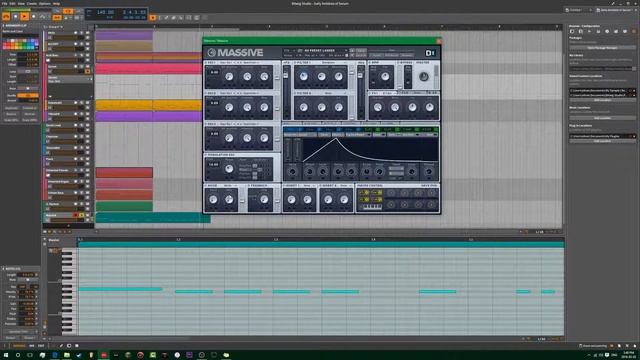640x360 pixels.
Task: Click OSC3 Amp knob in Massive
Action: click(264, 138)
